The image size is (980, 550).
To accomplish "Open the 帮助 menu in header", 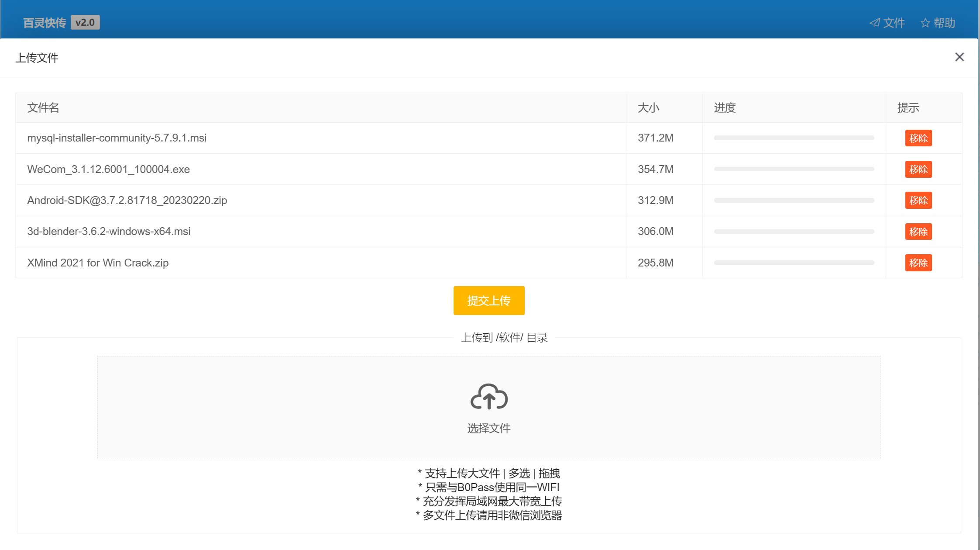I will (x=938, y=23).
